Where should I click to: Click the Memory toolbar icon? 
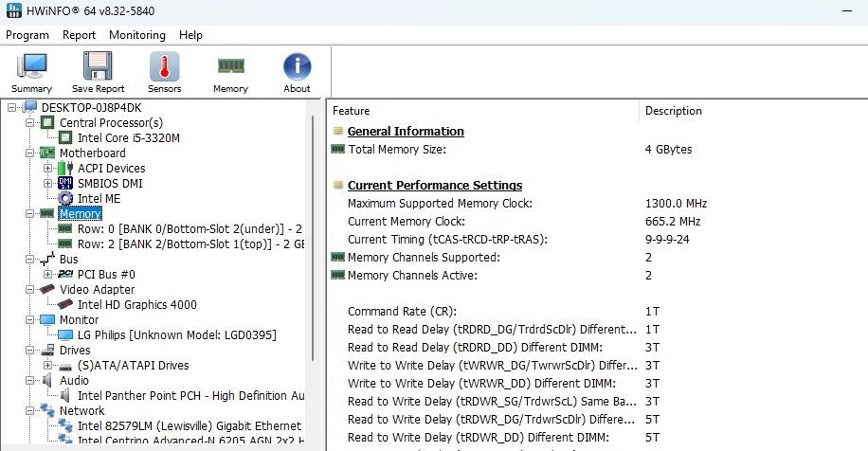coord(230,71)
